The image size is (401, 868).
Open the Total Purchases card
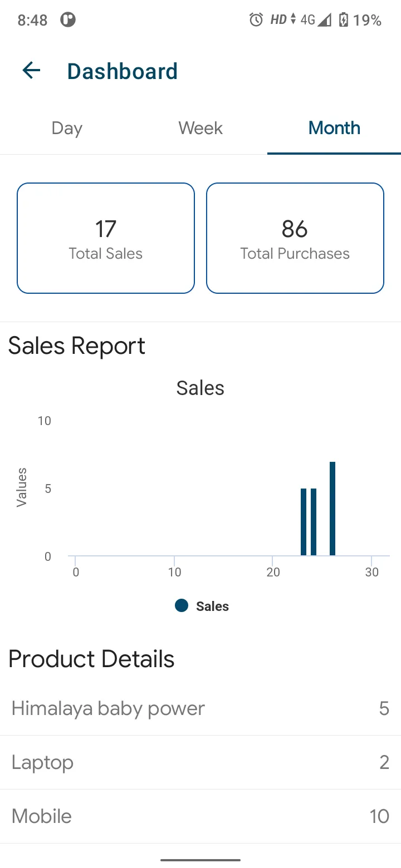(295, 238)
